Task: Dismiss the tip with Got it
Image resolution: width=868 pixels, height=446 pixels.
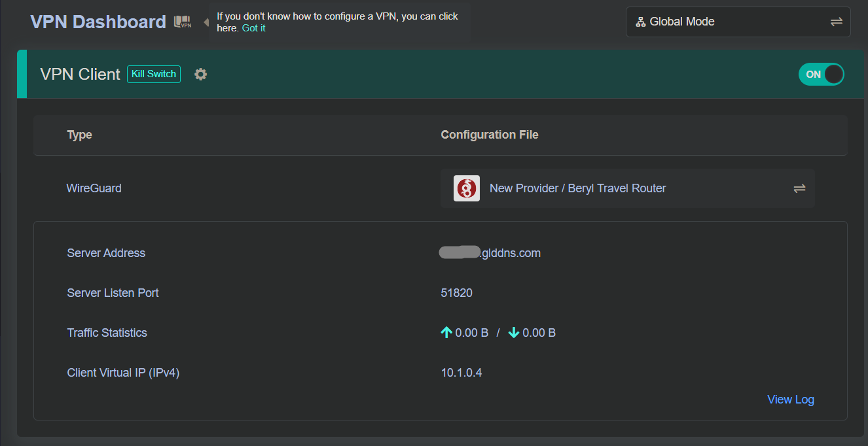Action: point(253,28)
